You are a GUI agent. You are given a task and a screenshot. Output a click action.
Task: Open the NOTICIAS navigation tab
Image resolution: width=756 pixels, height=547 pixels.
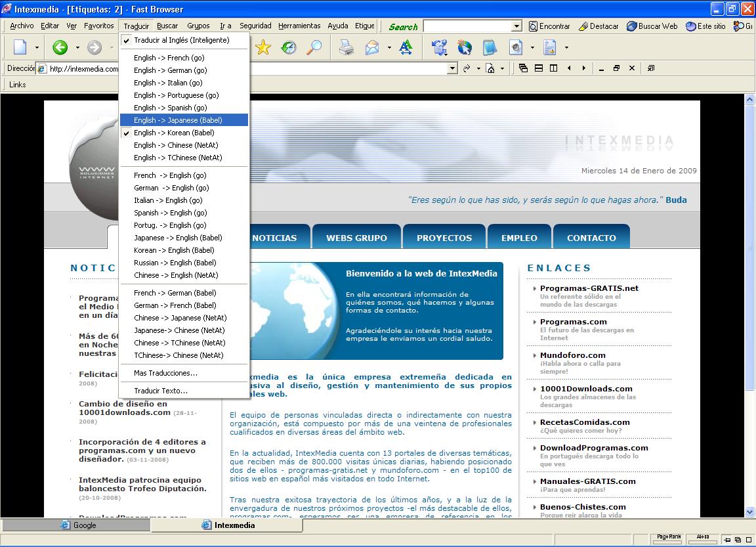274,237
